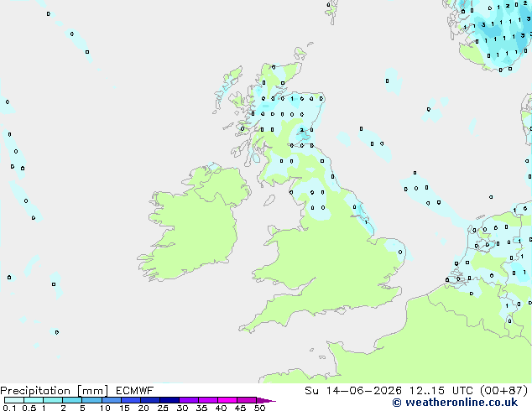This screenshot has width=532, height=411.
Task: Click the forecast date Su 14-06-2026 text
Action: click(x=353, y=391)
